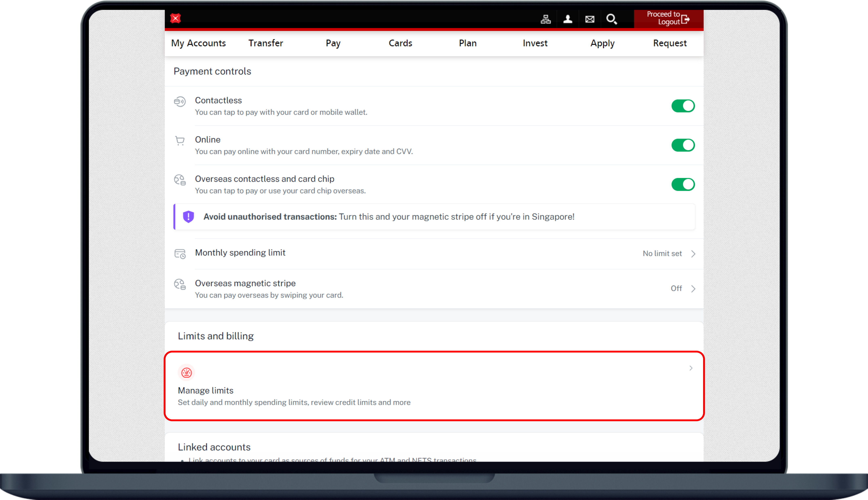Image resolution: width=868 pixels, height=500 pixels.
Task: Select the Invest menu item
Action: [535, 43]
